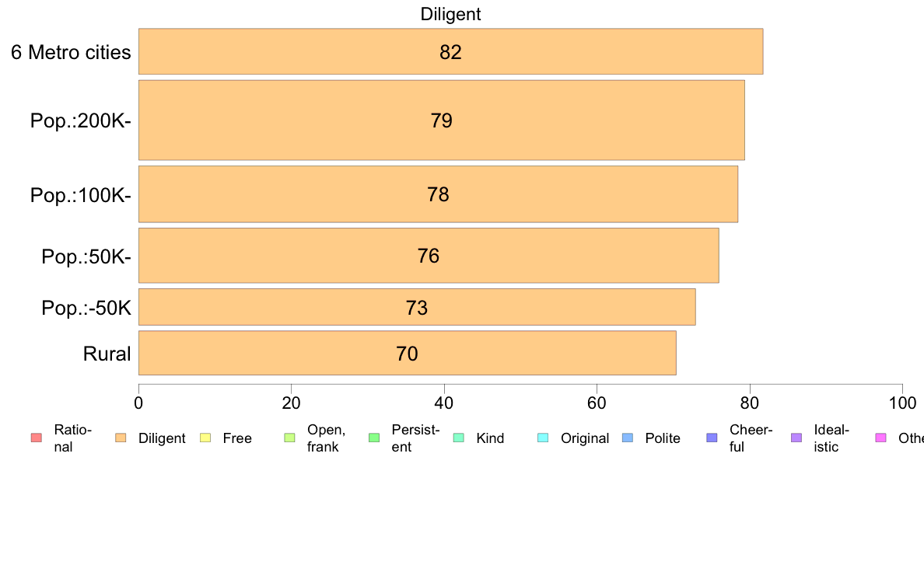Screen dimensions: 924x572
Task: Click the 100 tick on x-axis
Action: [902, 403]
